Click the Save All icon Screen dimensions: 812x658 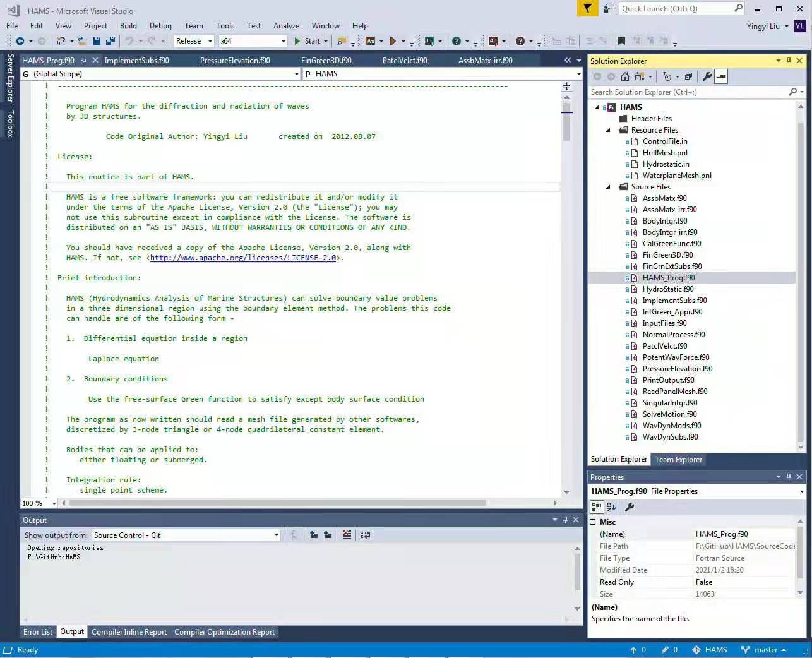click(110, 41)
